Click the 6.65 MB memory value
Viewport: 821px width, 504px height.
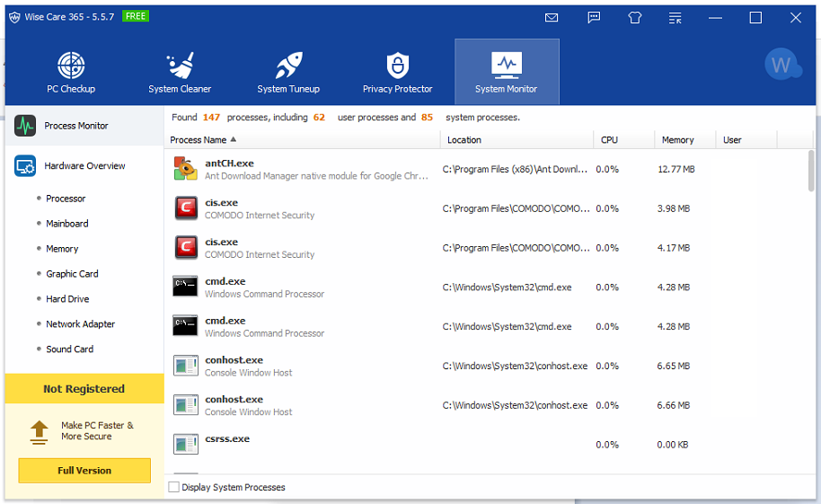tap(674, 367)
